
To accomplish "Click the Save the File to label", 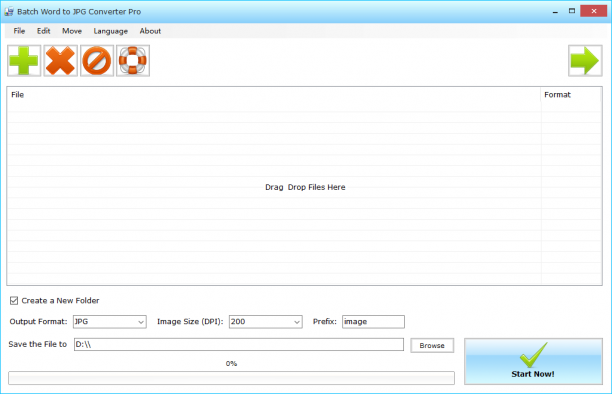I will click(x=38, y=344).
